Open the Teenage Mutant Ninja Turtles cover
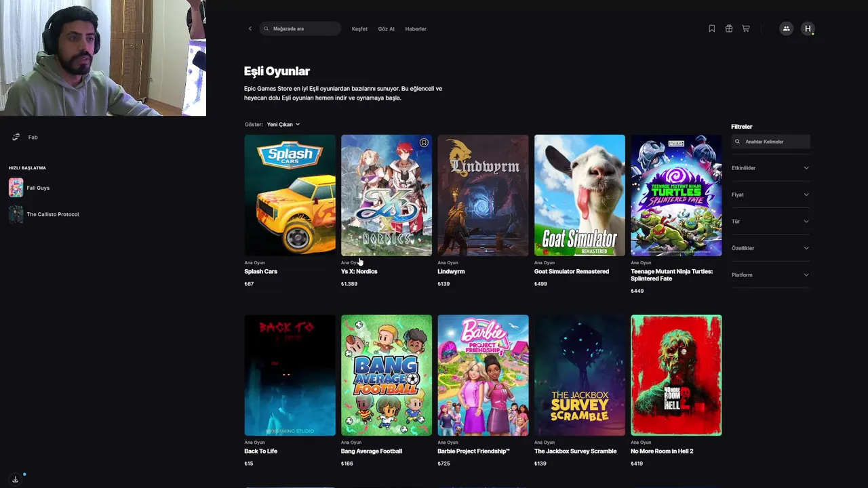868x488 pixels. tap(676, 195)
